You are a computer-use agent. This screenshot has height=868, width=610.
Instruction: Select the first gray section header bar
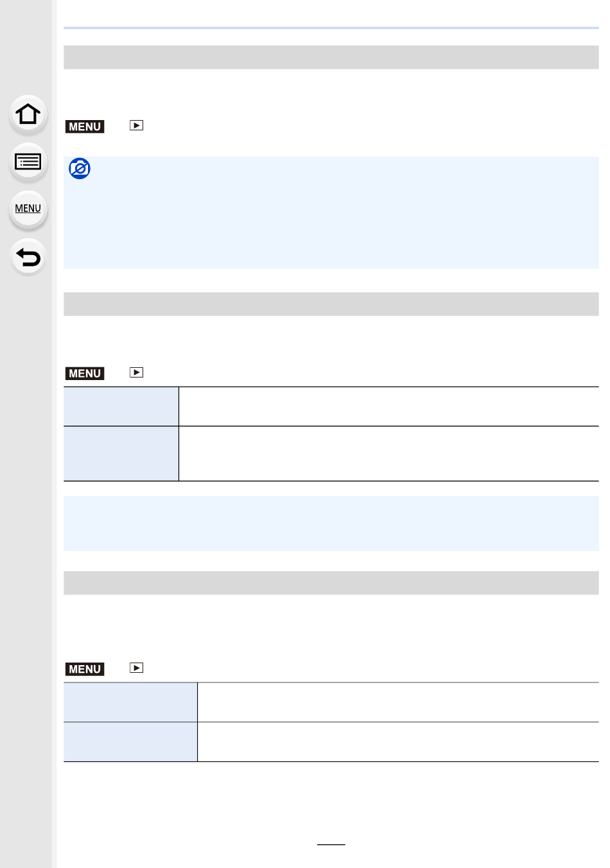331,57
